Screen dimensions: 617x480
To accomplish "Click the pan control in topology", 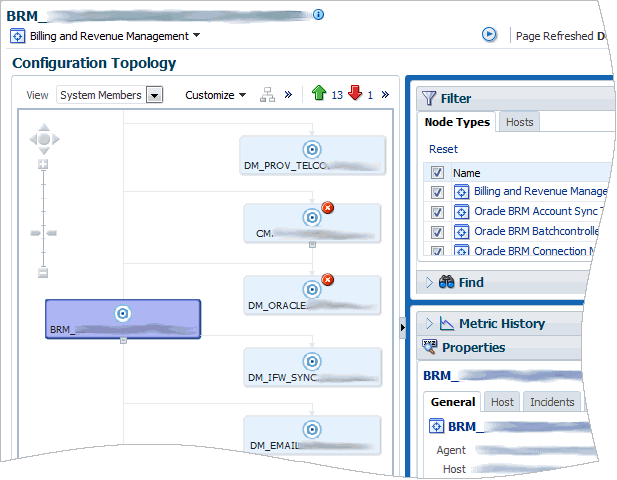I will coord(44,139).
